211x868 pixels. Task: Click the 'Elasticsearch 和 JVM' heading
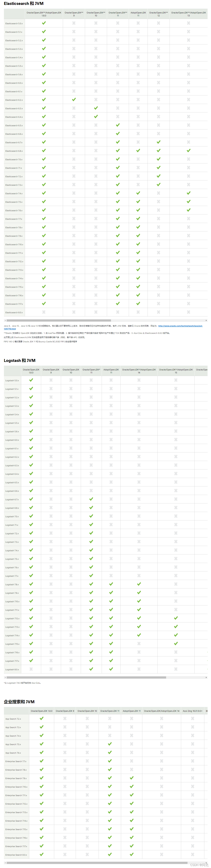click(23, 4)
